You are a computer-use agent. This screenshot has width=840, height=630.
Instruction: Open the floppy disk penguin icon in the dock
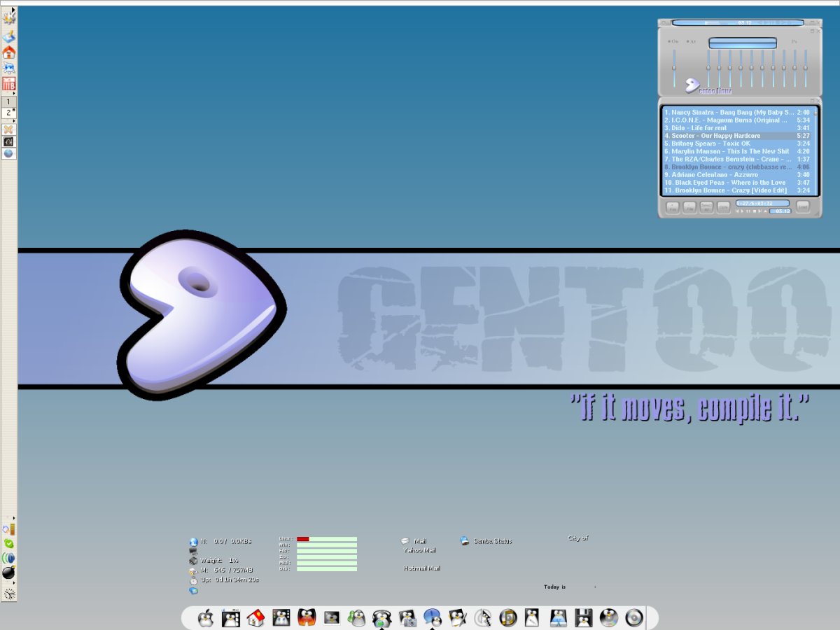(584, 618)
